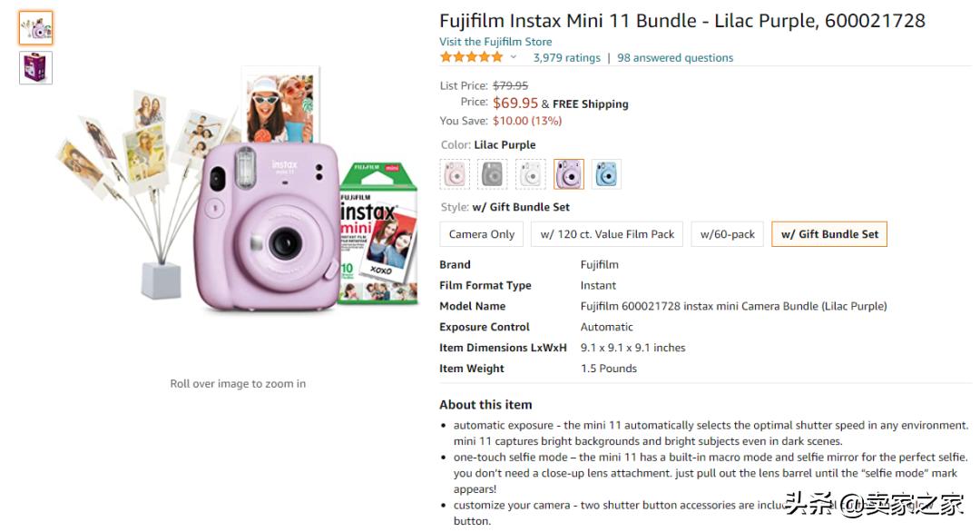Select the "w/ Gift Bundle Set" style
Screen dimensions: 980x532
click(x=829, y=234)
